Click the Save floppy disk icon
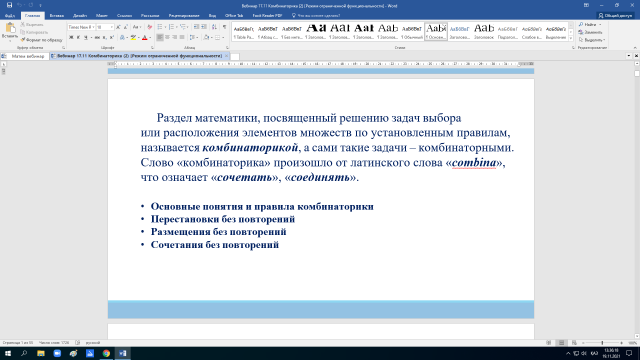This screenshot has height=360, width=640. pos(9,5)
